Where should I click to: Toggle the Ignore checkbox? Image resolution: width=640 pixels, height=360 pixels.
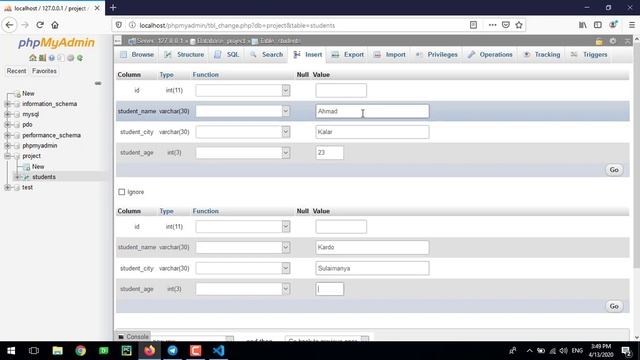(x=122, y=192)
